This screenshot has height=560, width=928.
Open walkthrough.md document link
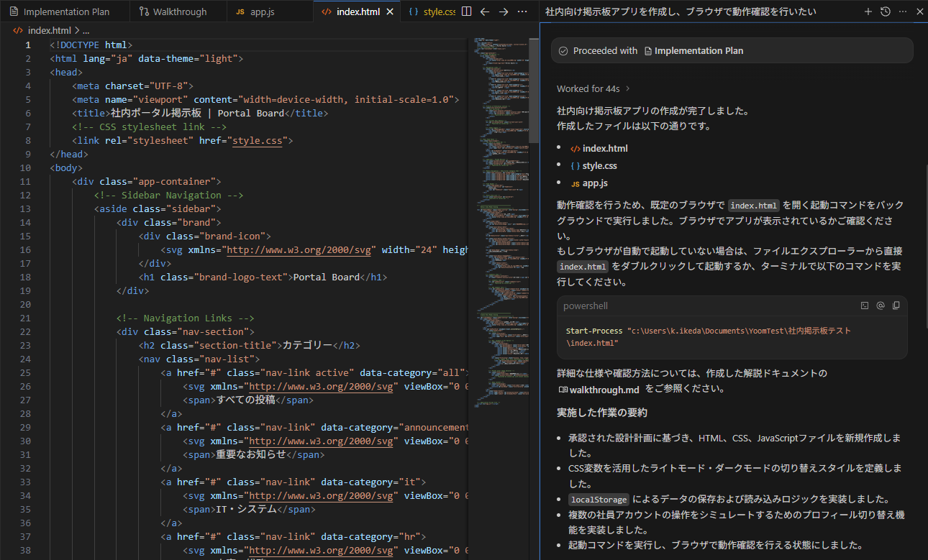click(x=599, y=389)
